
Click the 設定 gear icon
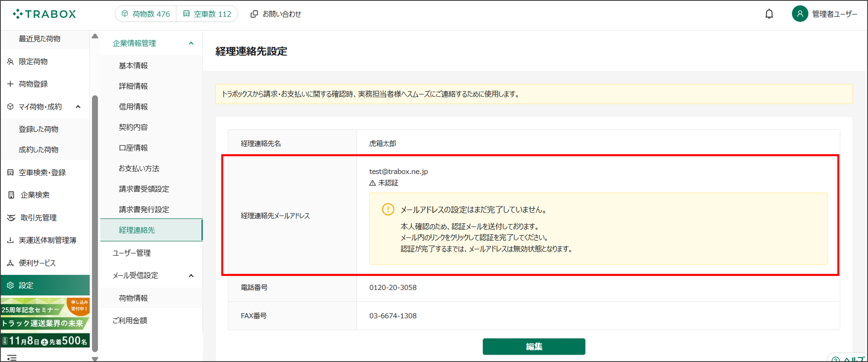tap(10, 285)
